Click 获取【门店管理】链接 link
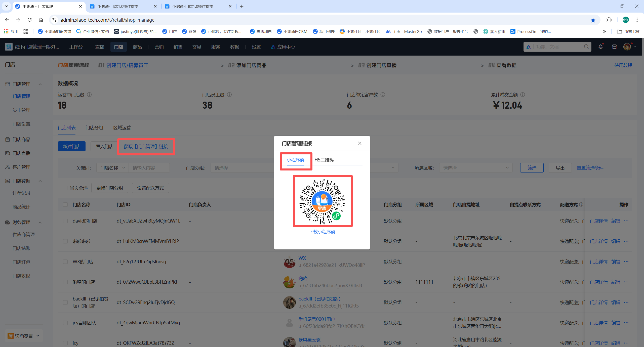The width and height of the screenshot is (644, 347). (146, 146)
